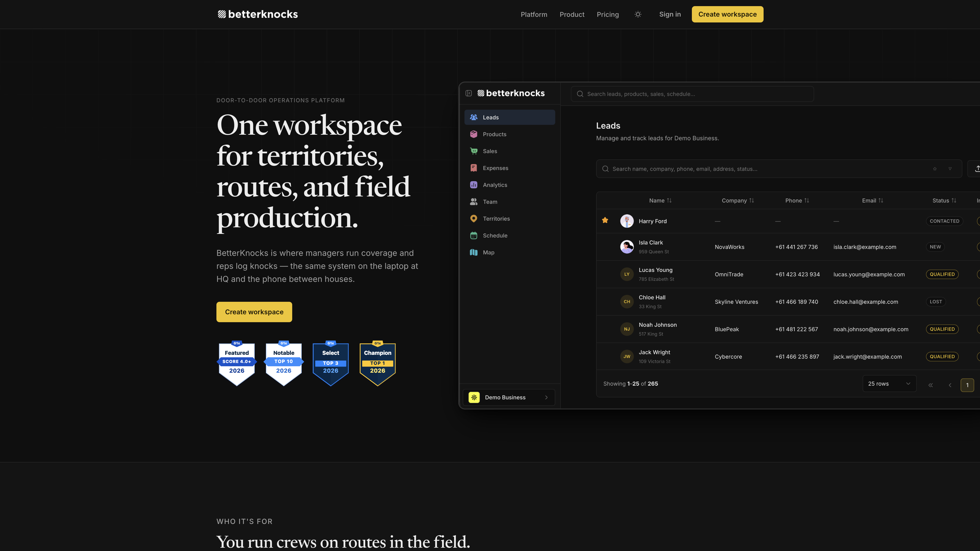Open Schedule via its calendar icon
Screen dimensions: 980x551
(474, 235)
